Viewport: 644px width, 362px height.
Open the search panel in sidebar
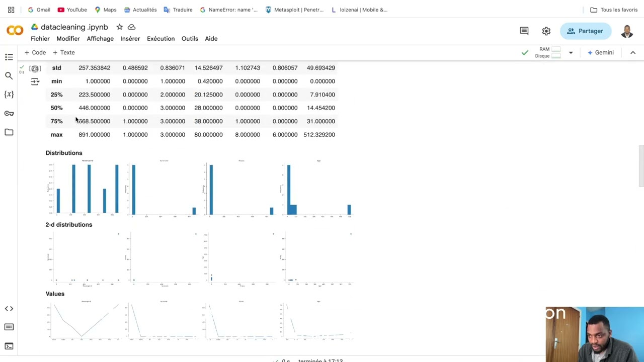[9, 76]
